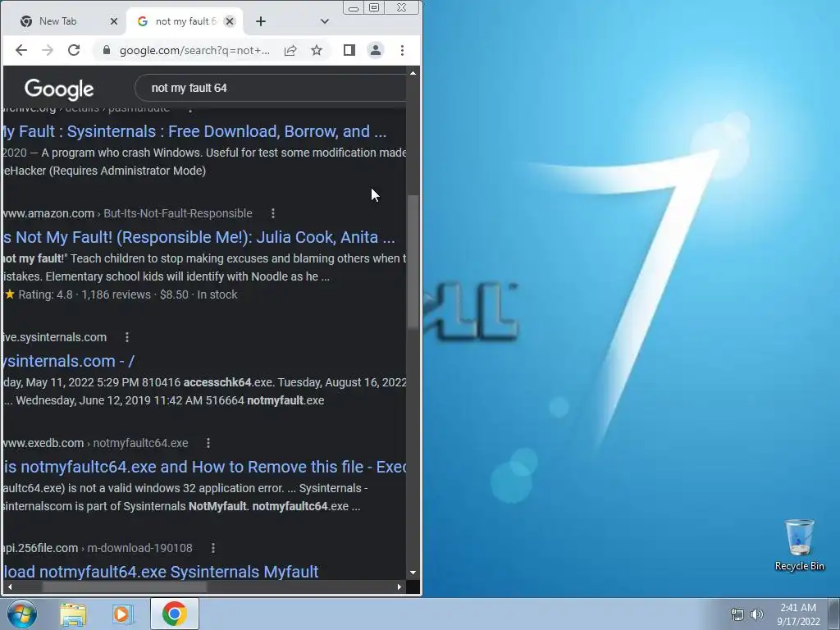Click the page scroll-down arrow

pyautogui.click(x=413, y=573)
